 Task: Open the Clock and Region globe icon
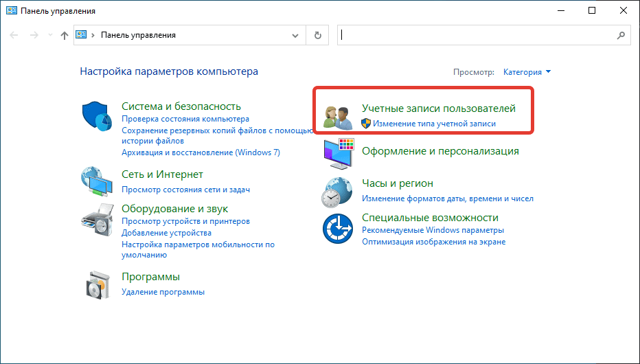pyautogui.click(x=336, y=192)
